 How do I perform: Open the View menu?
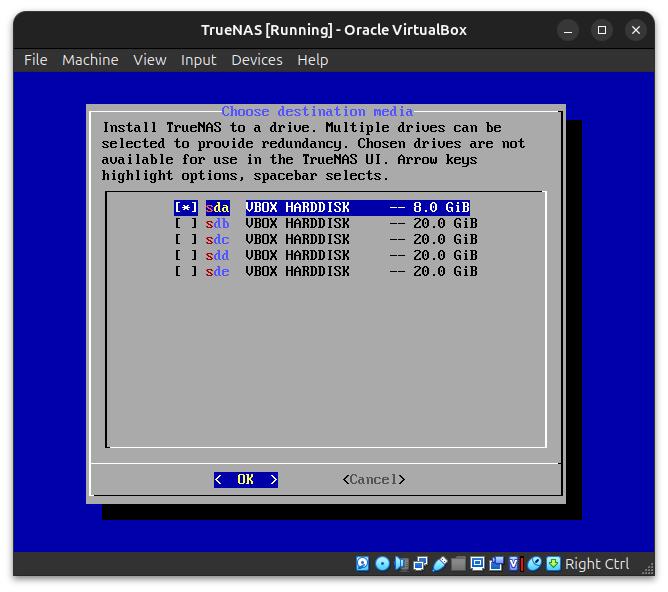tap(149, 60)
